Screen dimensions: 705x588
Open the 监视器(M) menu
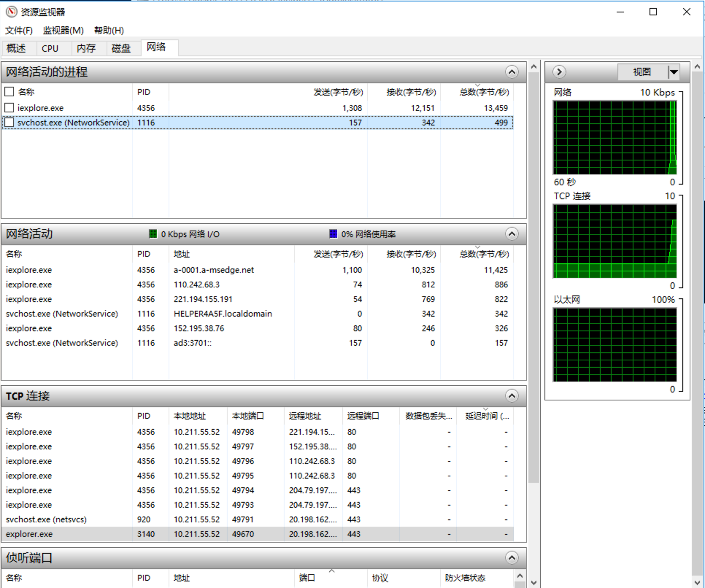[63, 30]
